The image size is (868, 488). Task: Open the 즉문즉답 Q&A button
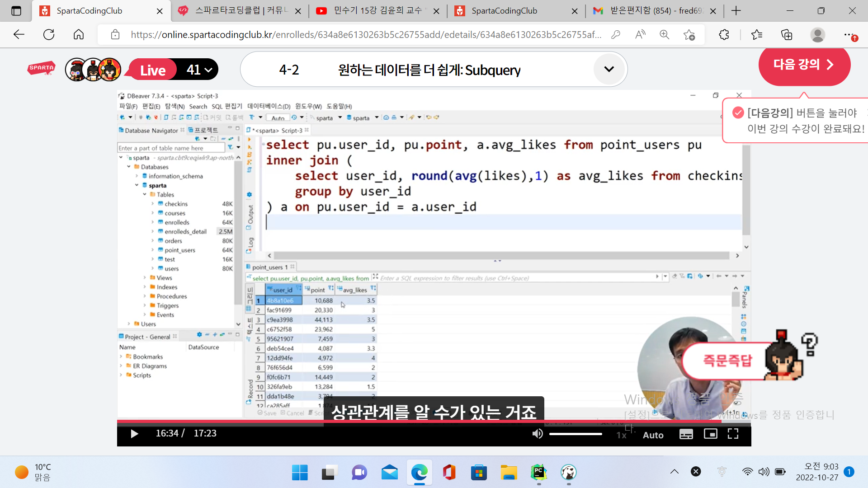pyautogui.click(x=727, y=361)
